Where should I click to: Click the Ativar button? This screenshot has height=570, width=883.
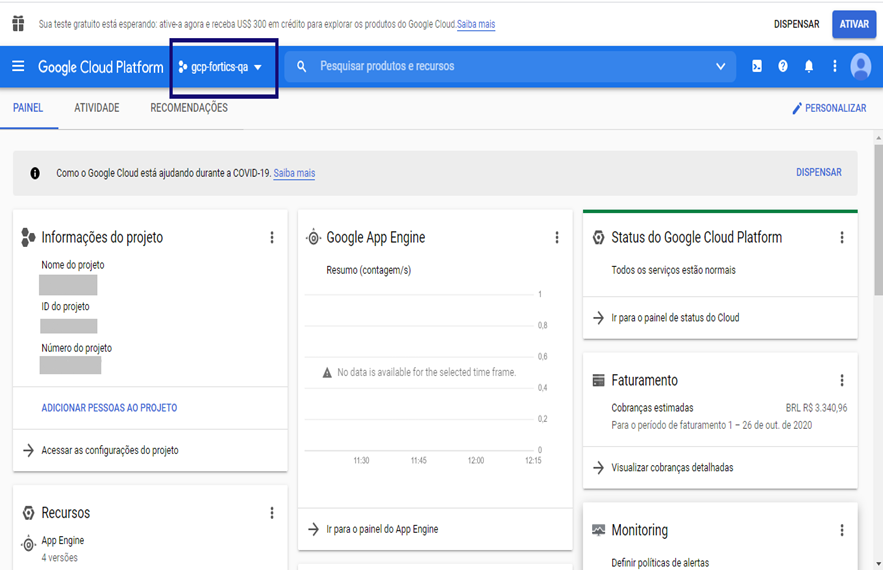(854, 24)
